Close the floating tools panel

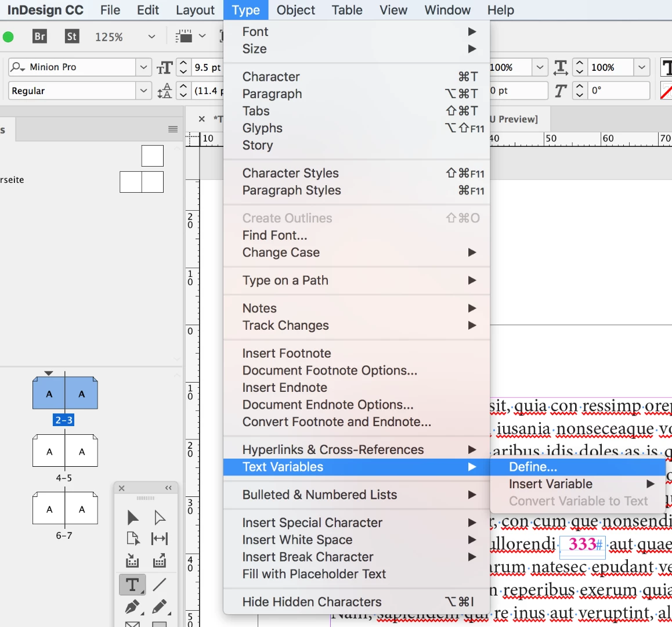tap(122, 488)
